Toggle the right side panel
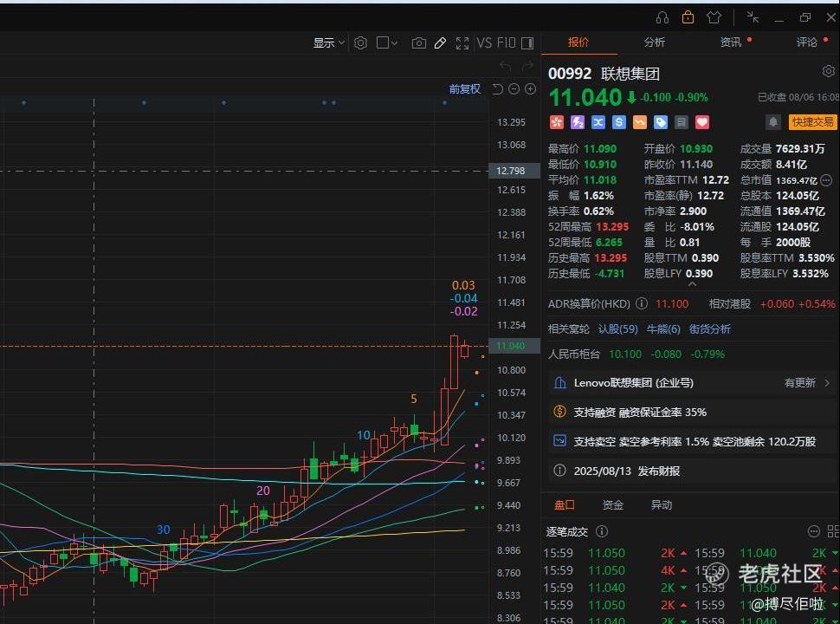 tap(527, 42)
